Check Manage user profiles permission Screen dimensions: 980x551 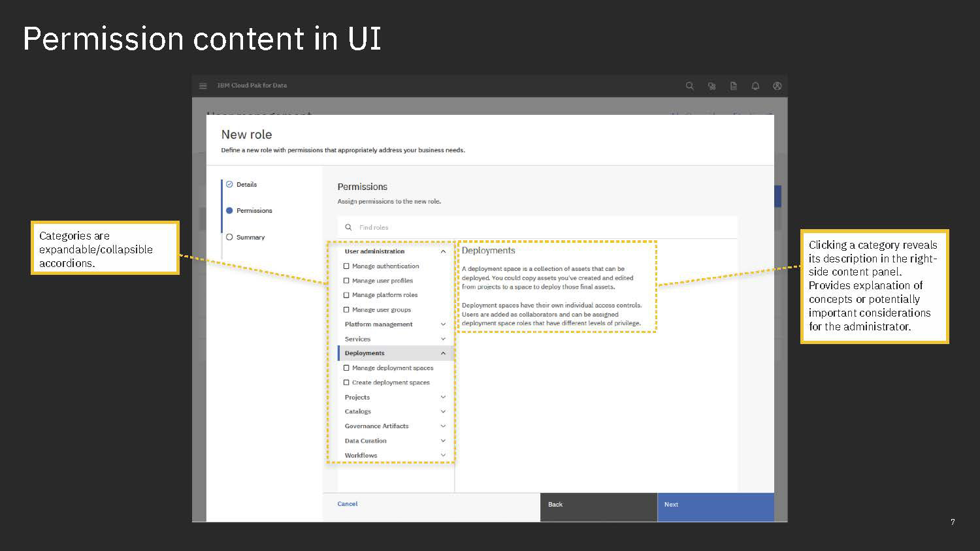coord(346,281)
